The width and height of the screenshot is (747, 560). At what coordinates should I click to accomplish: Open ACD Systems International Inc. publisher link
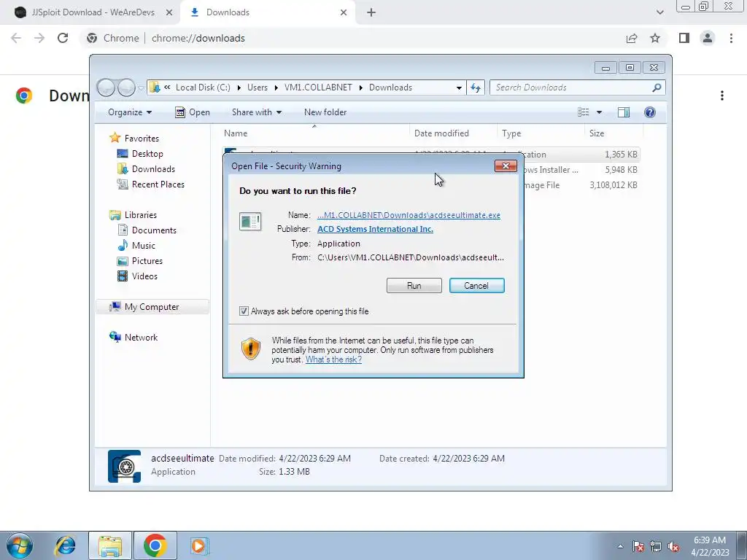click(375, 229)
